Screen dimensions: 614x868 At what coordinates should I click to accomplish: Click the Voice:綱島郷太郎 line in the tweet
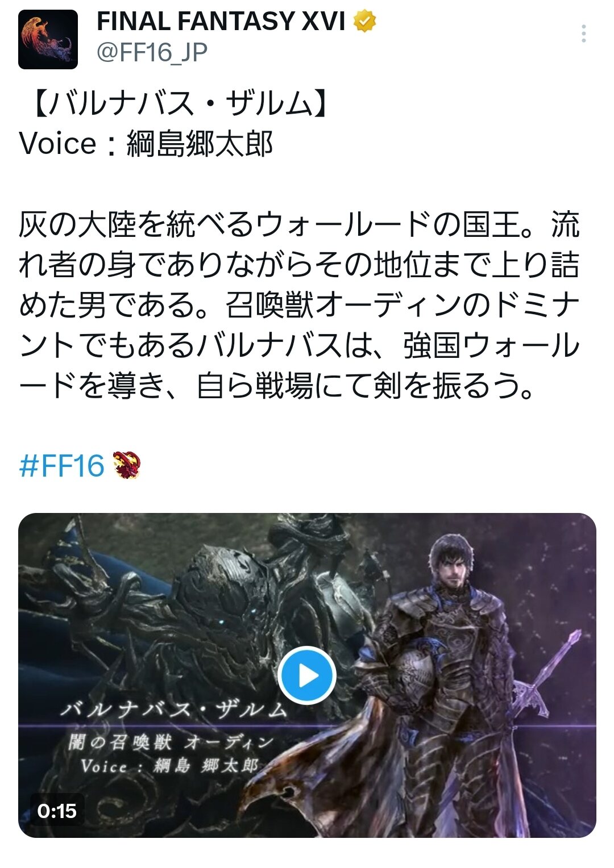(146, 144)
